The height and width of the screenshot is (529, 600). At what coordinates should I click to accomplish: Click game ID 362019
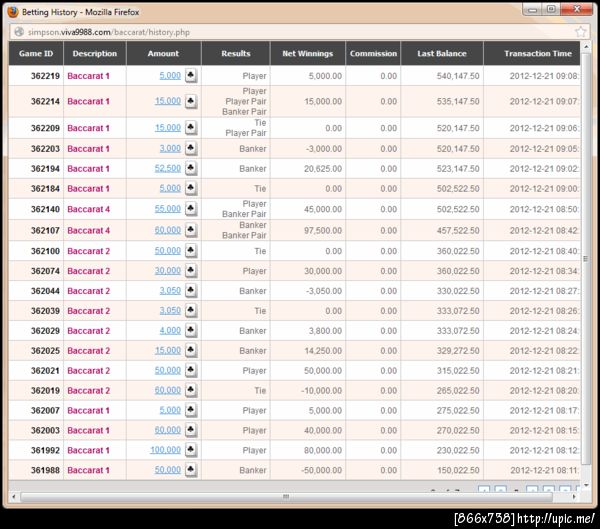click(45, 390)
